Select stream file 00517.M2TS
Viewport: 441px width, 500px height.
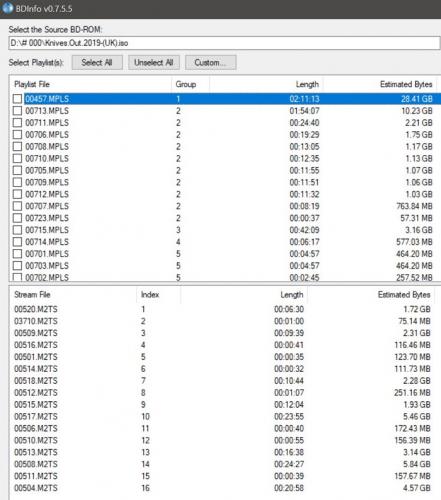[x=222, y=417]
